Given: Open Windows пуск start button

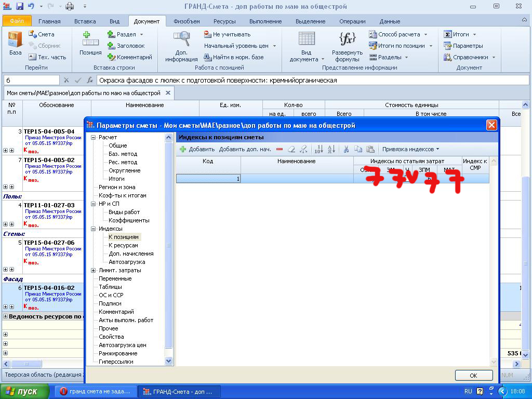Looking at the screenshot, I should click(x=24, y=392).
